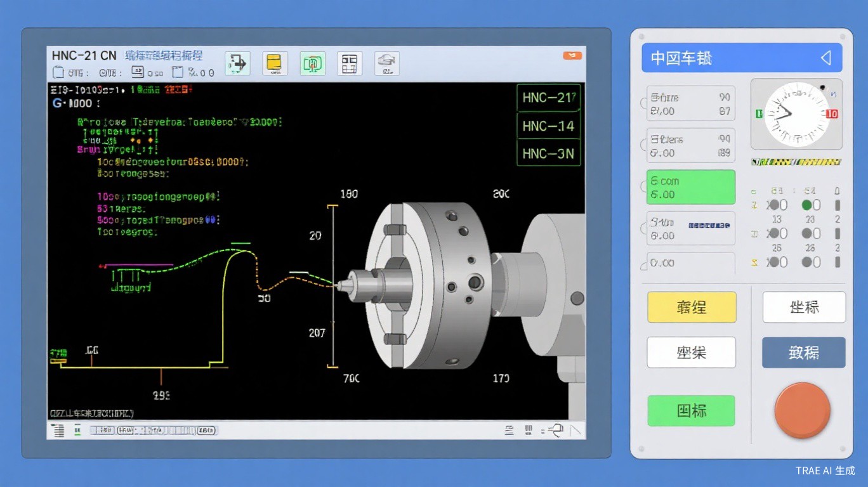Click the 'HNC-21 CN' title text

click(x=84, y=56)
